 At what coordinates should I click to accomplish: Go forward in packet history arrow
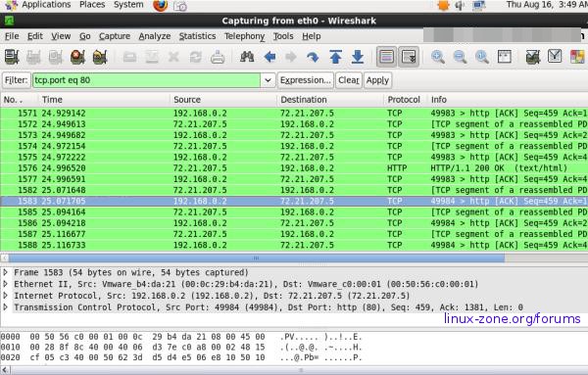tap(291, 57)
